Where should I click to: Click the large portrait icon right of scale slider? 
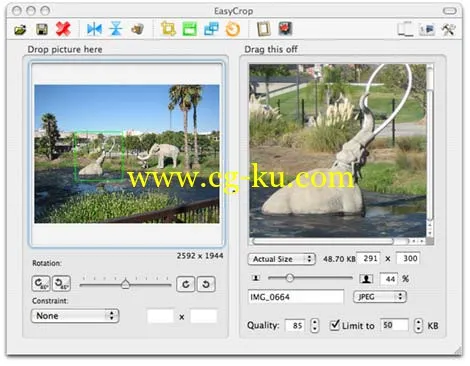pos(366,278)
